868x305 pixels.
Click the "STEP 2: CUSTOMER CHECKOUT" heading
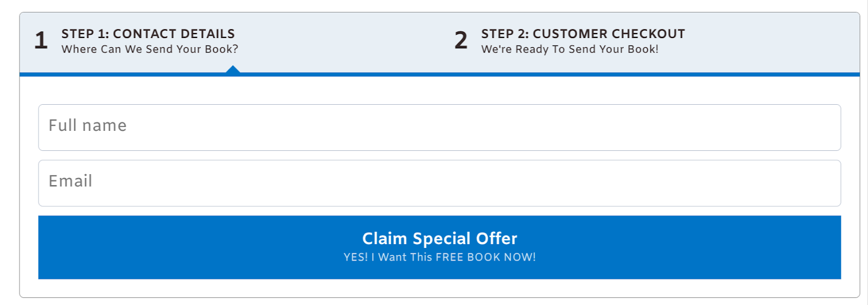pyautogui.click(x=583, y=34)
